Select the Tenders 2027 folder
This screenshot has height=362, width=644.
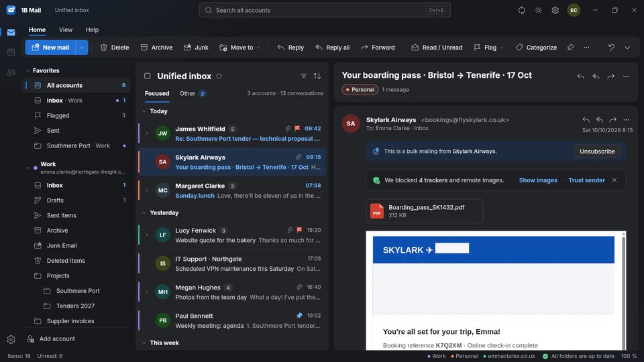(x=76, y=306)
